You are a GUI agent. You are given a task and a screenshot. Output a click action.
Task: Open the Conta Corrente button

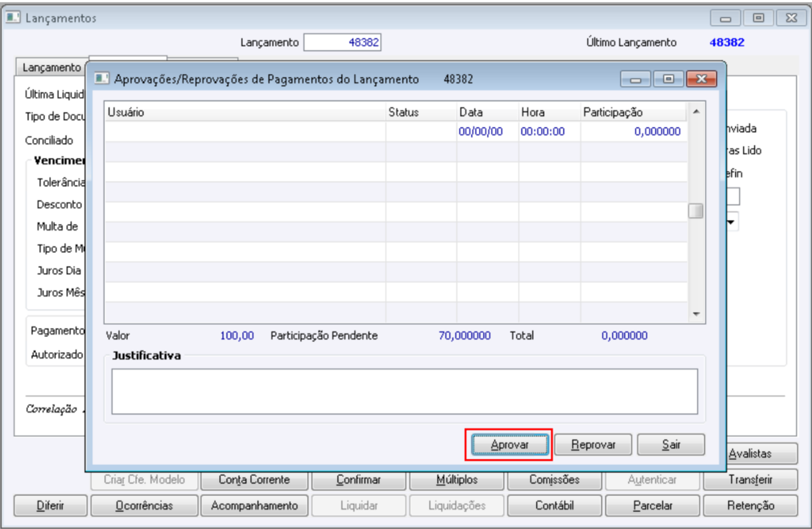254,480
